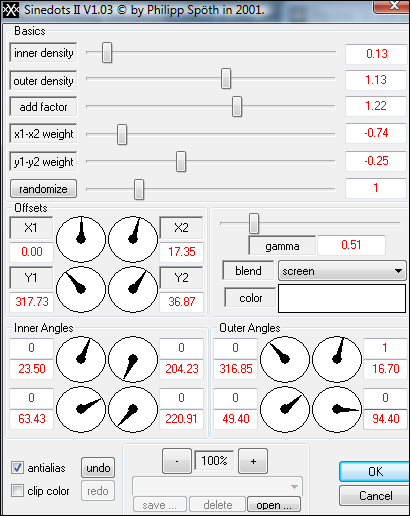
Task: Disable the antialias checkbox
Action: pos(17,468)
